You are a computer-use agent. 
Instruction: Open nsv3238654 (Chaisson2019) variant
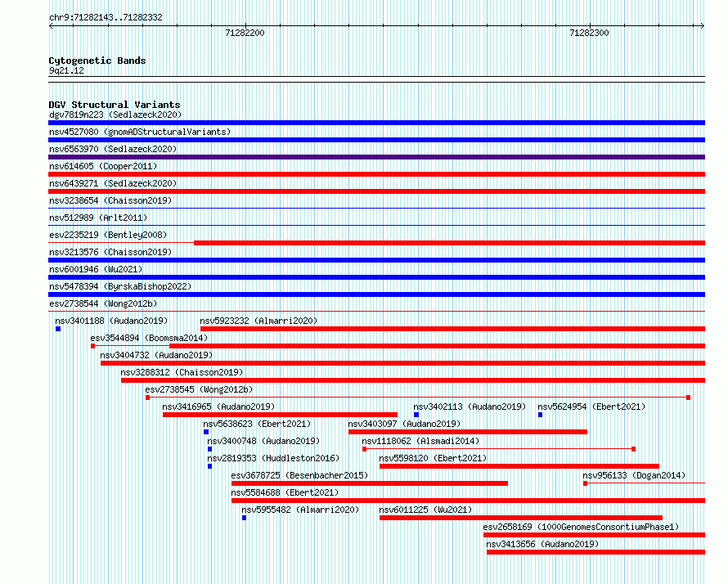[110, 200]
